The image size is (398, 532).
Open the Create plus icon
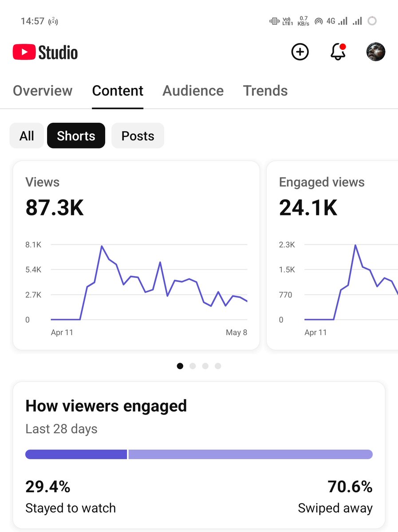(300, 52)
